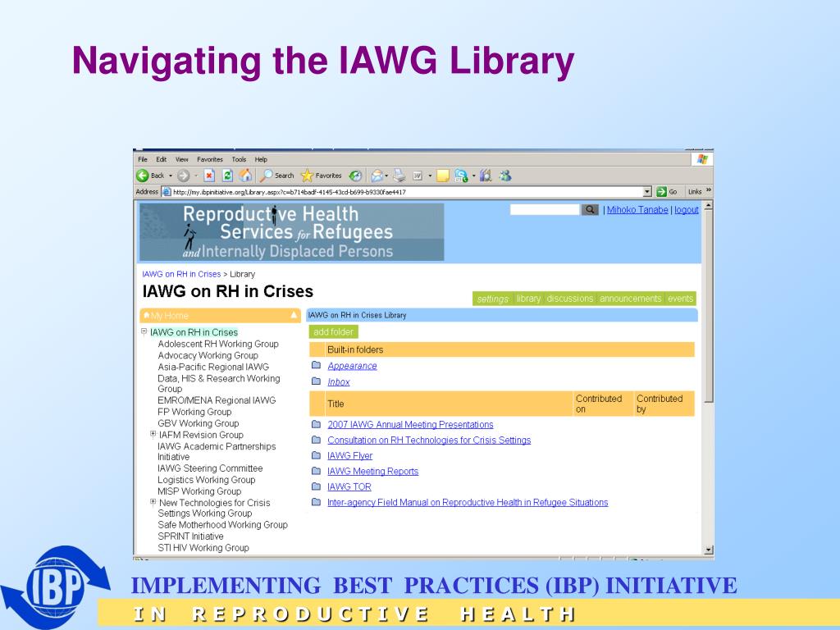This screenshot has height=630, width=840.
Task: Switch to the discussions tab
Action: (570, 299)
